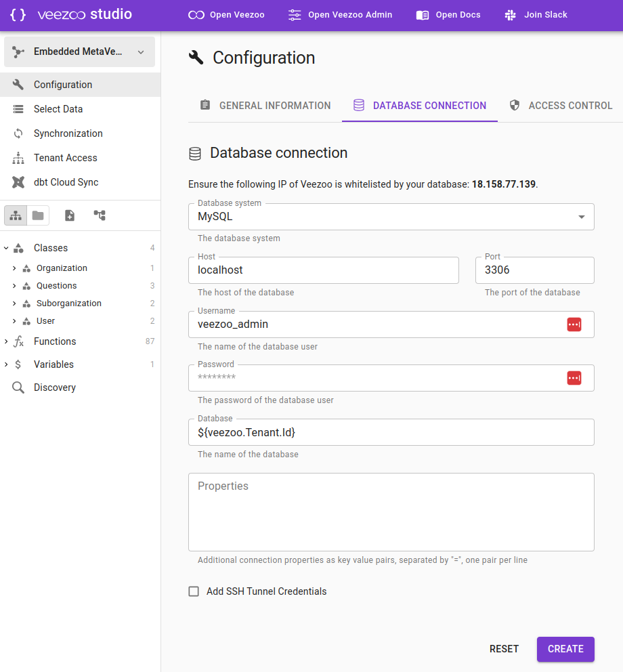The width and height of the screenshot is (623, 672).
Task: Click Open Docs link in header
Action: point(448,15)
